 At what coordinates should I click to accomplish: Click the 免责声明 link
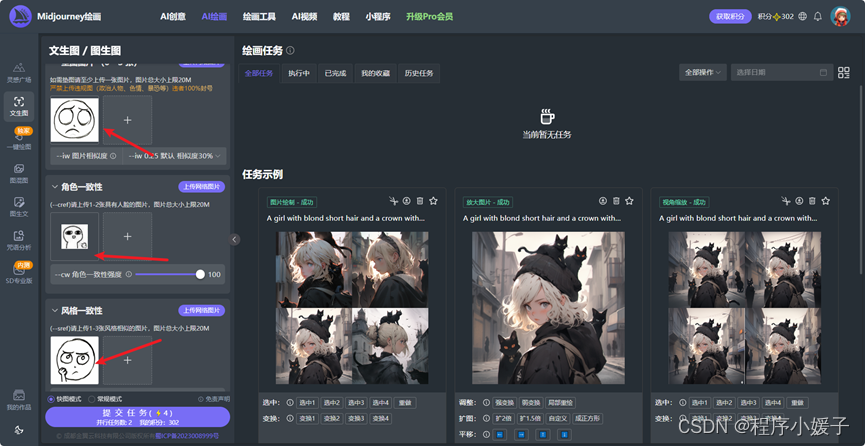click(214, 399)
